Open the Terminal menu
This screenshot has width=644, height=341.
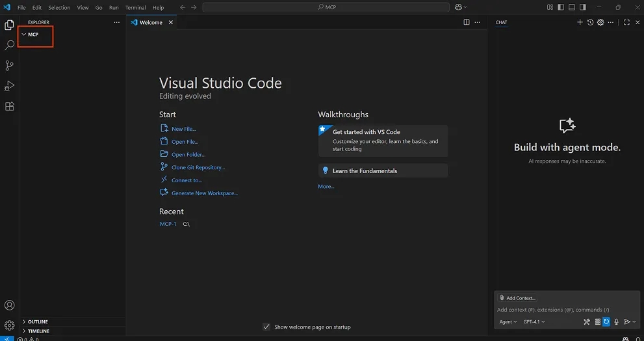(x=136, y=7)
